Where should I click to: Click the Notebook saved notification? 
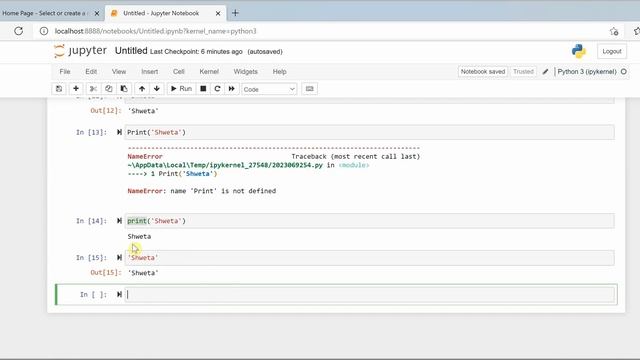[x=483, y=71]
